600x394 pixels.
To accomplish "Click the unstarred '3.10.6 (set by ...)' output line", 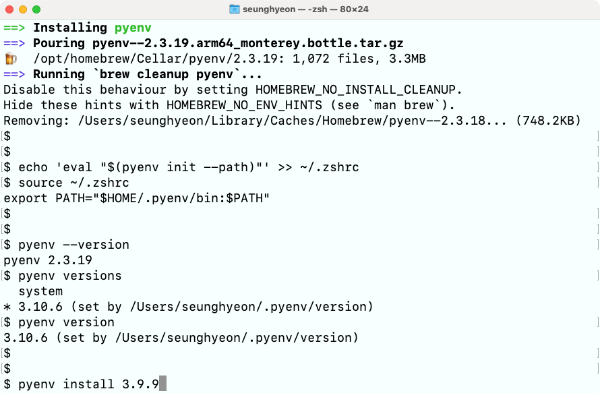I will (x=181, y=338).
